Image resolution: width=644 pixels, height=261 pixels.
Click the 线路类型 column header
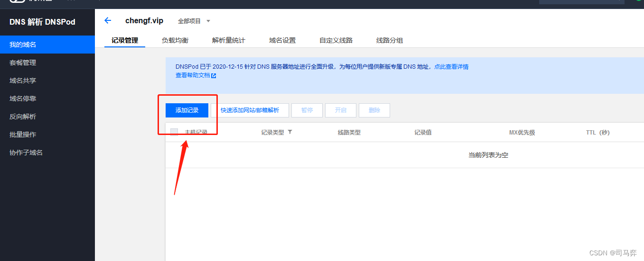(349, 133)
